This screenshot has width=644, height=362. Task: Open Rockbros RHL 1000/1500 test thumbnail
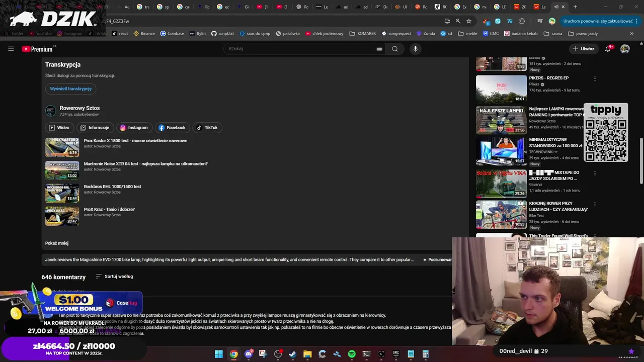62,193
